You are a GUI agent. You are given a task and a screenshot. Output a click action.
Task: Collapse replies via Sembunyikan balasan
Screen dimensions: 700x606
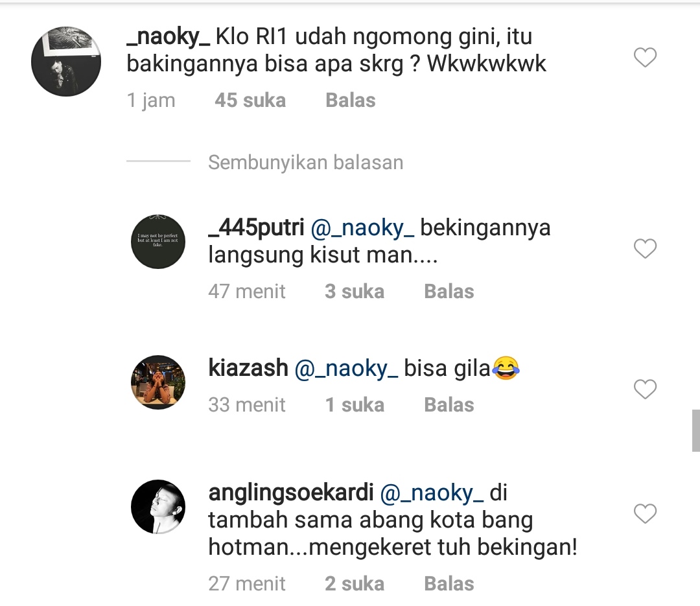tap(305, 163)
